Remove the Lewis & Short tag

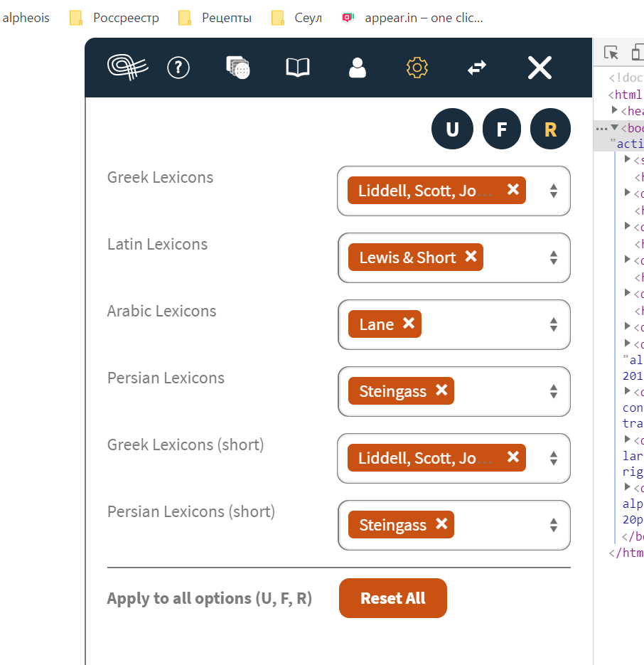click(x=471, y=256)
